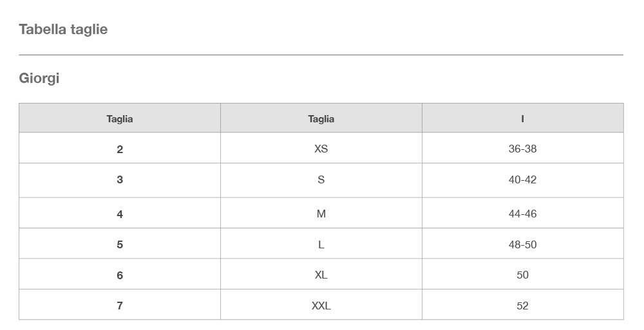Image resolution: width=644 pixels, height=330 pixels.
Task: Select size 2 cell
Action: pyautogui.click(x=120, y=148)
